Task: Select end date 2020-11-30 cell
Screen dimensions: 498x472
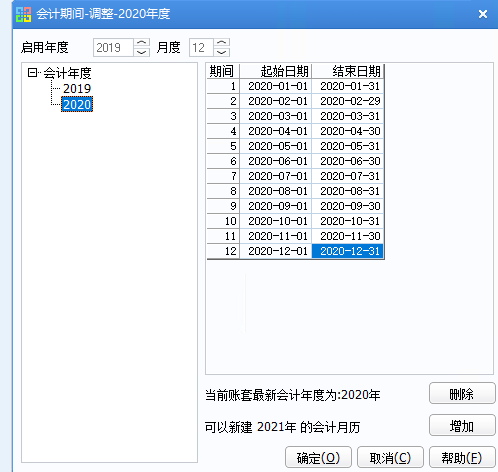Action: (348, 236)
